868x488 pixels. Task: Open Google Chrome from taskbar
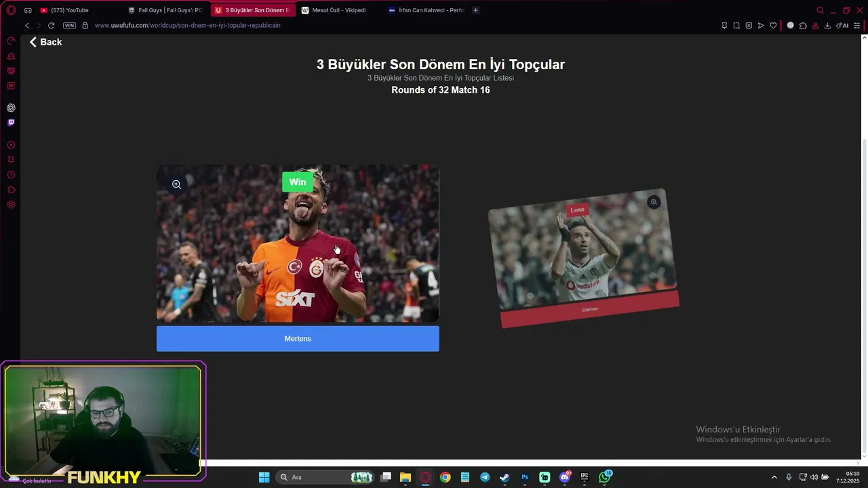(445, 477)
